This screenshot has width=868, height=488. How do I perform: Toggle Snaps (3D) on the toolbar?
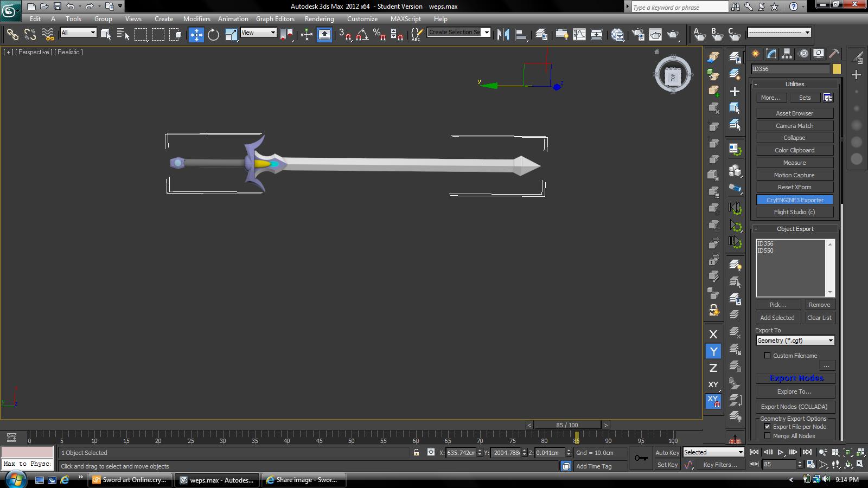345,35
